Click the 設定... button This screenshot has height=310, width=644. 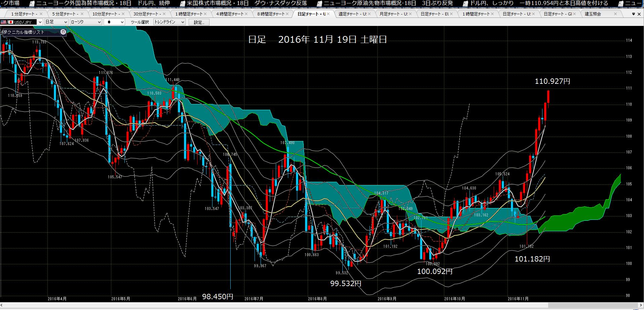pos(199,22)
